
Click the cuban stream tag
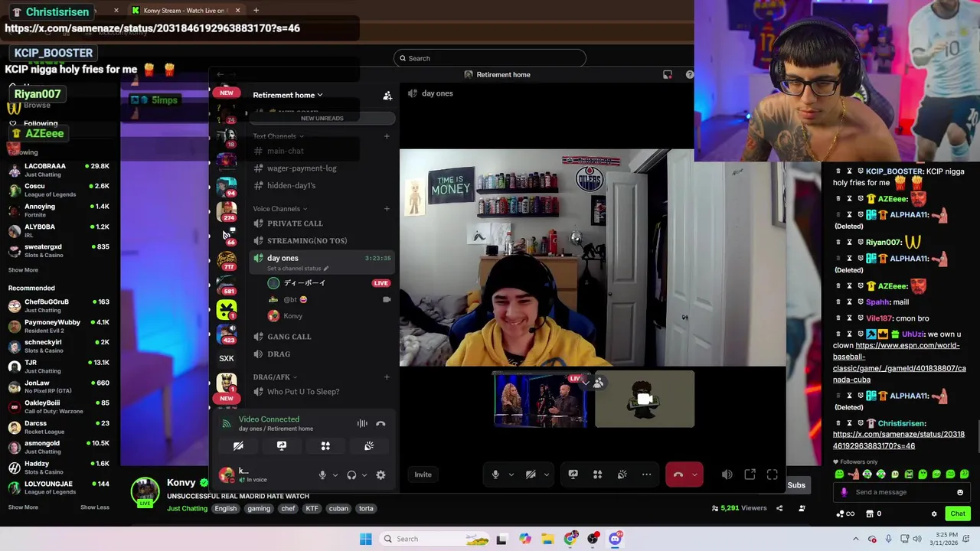tap(338, 508)
